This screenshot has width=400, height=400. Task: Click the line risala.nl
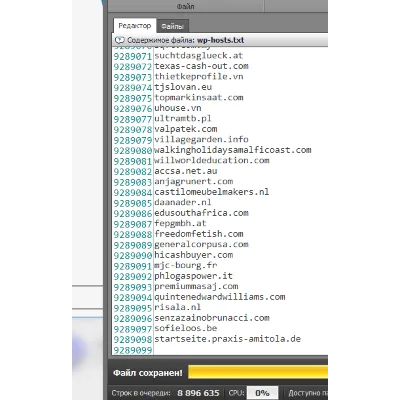pos(178,307)
